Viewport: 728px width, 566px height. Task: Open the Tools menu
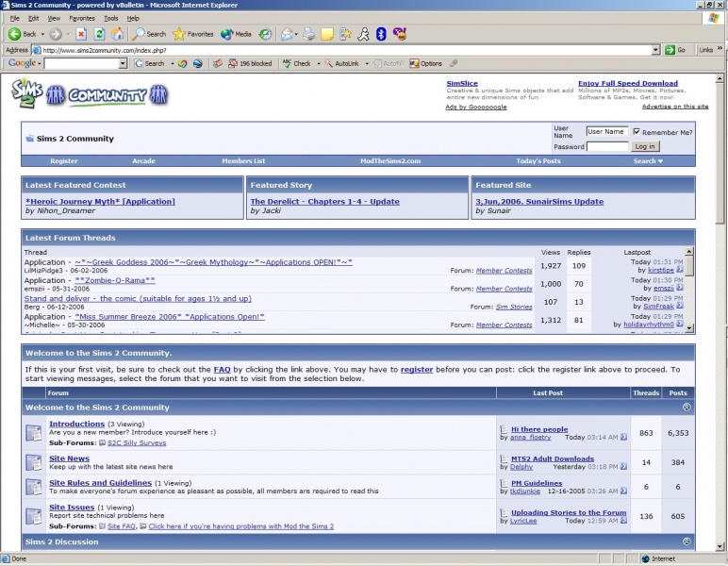pyautogui.click(x=111, y=18)
